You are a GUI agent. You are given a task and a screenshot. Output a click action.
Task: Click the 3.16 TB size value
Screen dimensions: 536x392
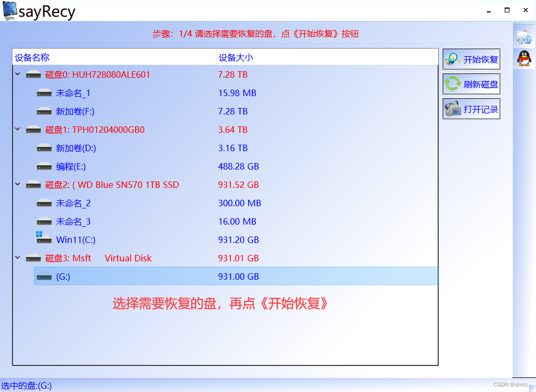click(x=233, y=148)
